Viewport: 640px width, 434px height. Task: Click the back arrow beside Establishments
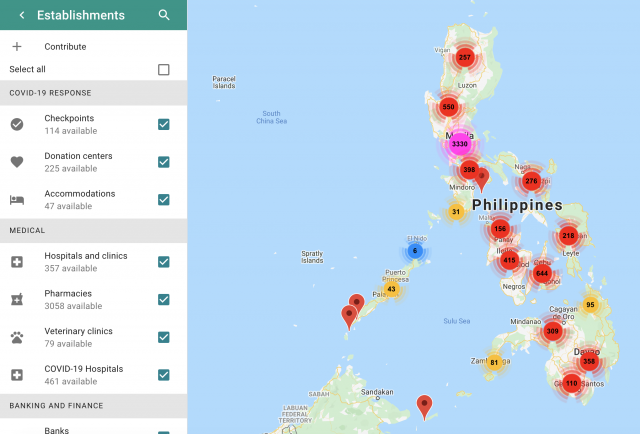22,16
